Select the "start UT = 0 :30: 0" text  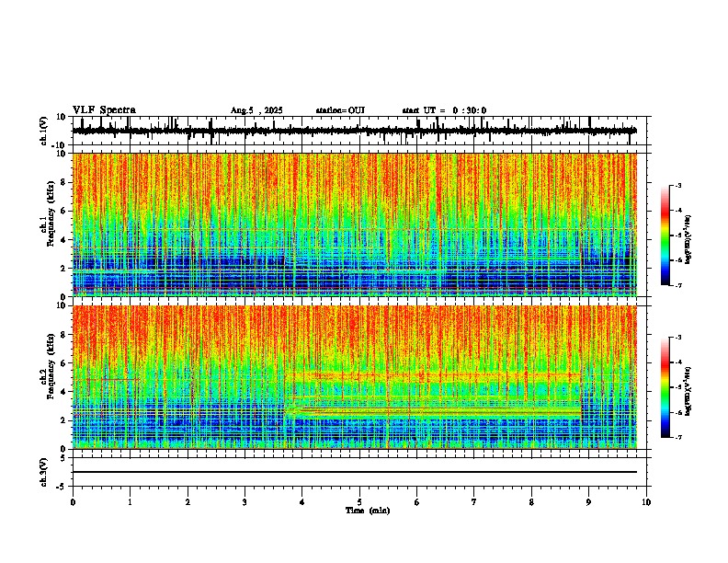[444, 110]
